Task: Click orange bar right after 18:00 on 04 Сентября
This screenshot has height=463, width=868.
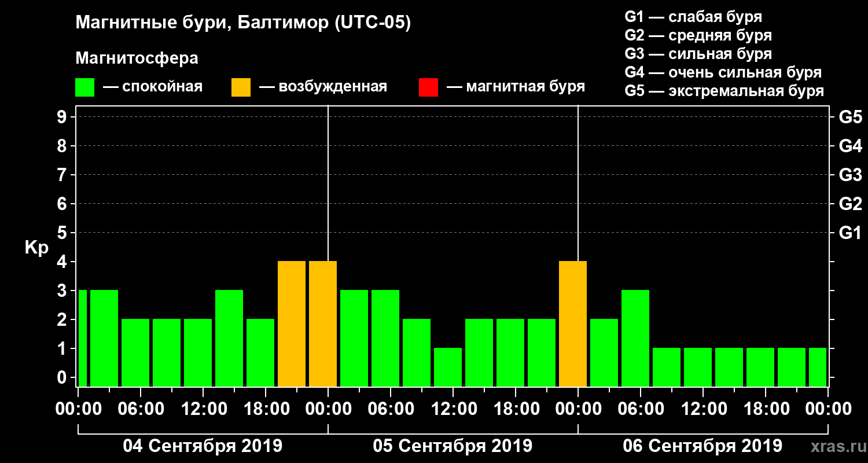Action: click(x=292, y=324)
